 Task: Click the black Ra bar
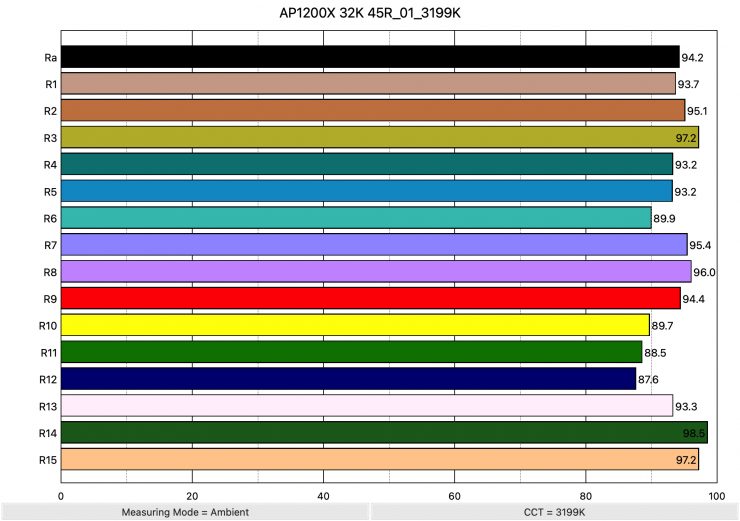pyautogui.click(x=370, y=57)
